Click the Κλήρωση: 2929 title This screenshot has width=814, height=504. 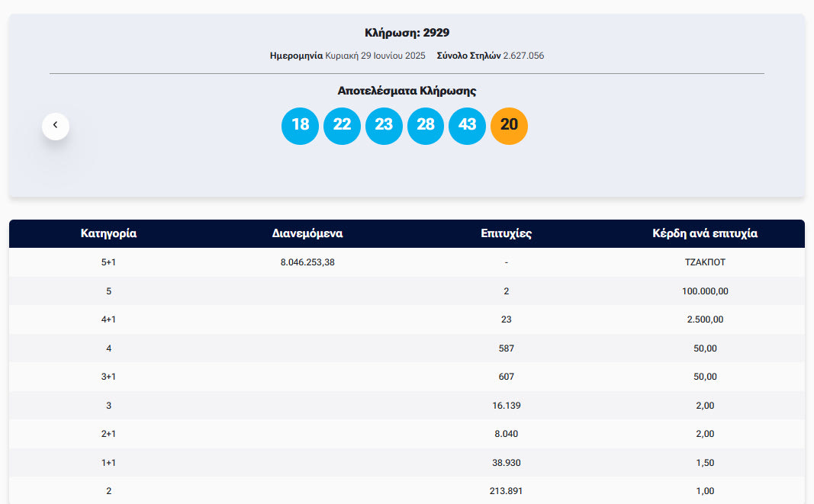(407, 33)
